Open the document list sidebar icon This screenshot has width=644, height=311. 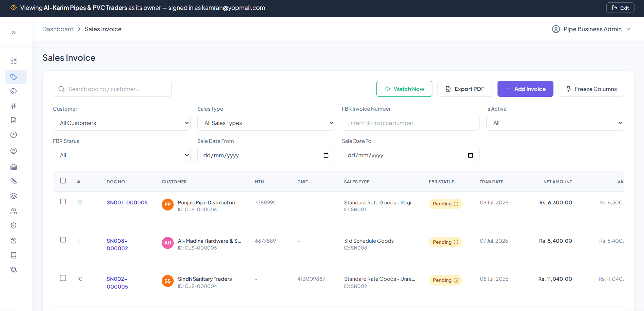coord(14,255)
